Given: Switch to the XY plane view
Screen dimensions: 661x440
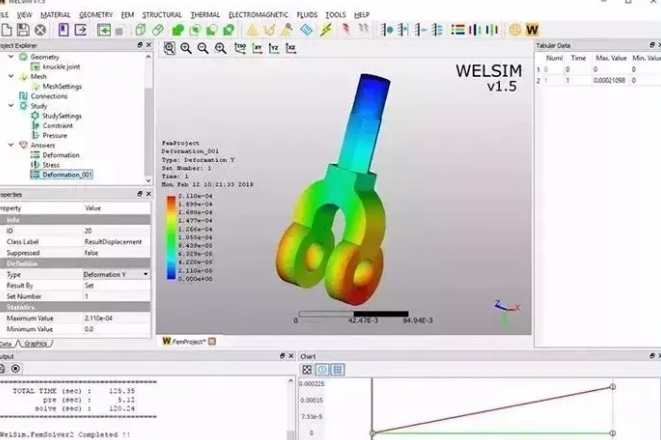Looking at the screenshot, I should [x=258, y=47].
